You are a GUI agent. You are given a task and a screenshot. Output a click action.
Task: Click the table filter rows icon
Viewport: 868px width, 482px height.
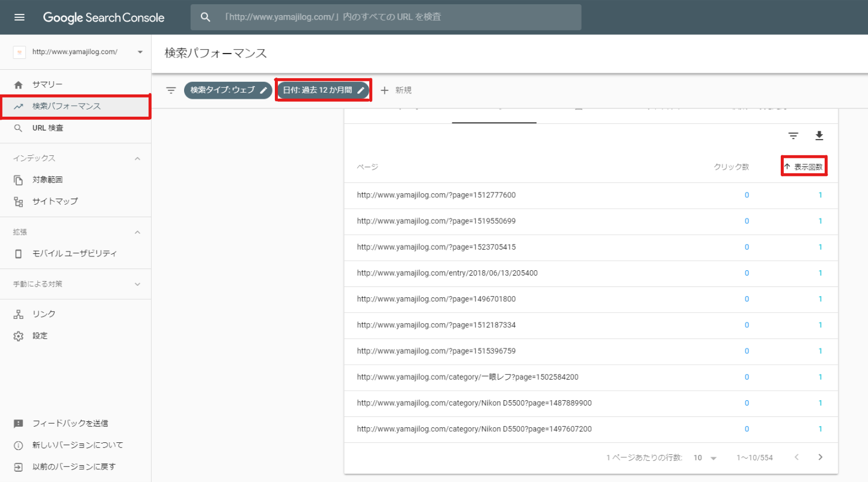point(793,136)
